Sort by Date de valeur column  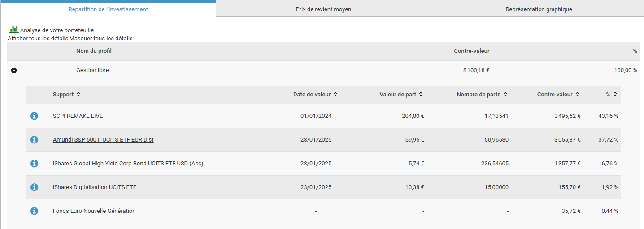click(335, 95)
